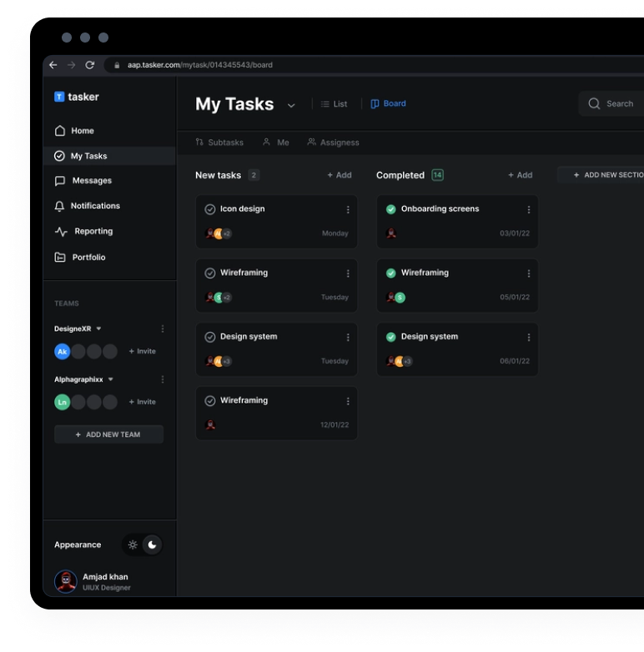Open three-dot menu on Onboarding screens card
The height and width of the screenshot is (652, 644).
pyautogui.click(x=529, y=209)
